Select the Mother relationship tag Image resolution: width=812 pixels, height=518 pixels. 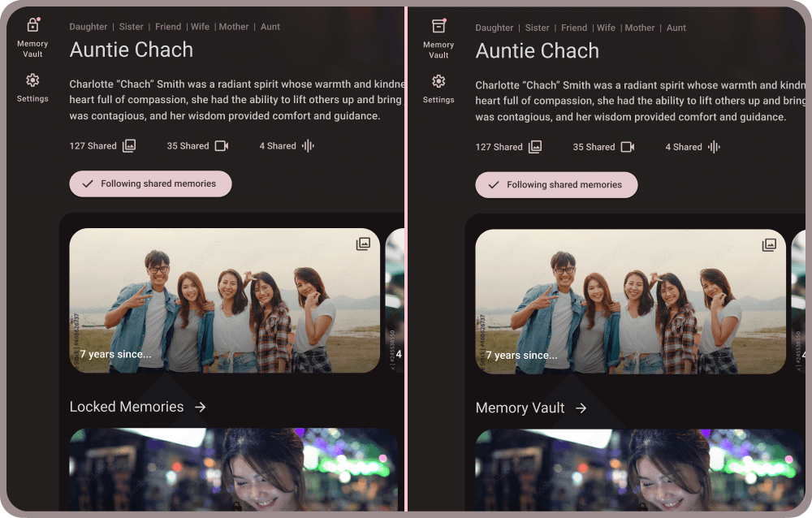(x=234, y=27)
